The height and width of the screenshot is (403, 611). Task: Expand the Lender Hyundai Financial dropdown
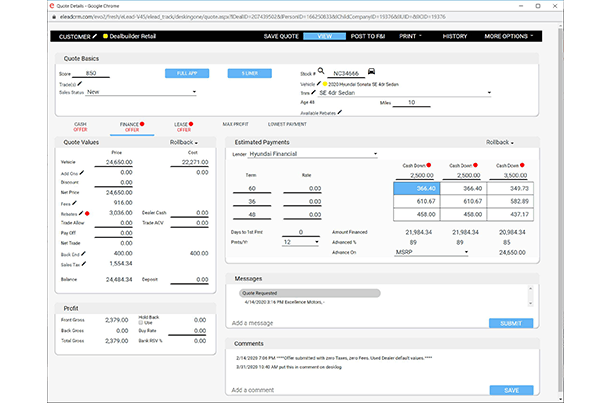(313, 154)
